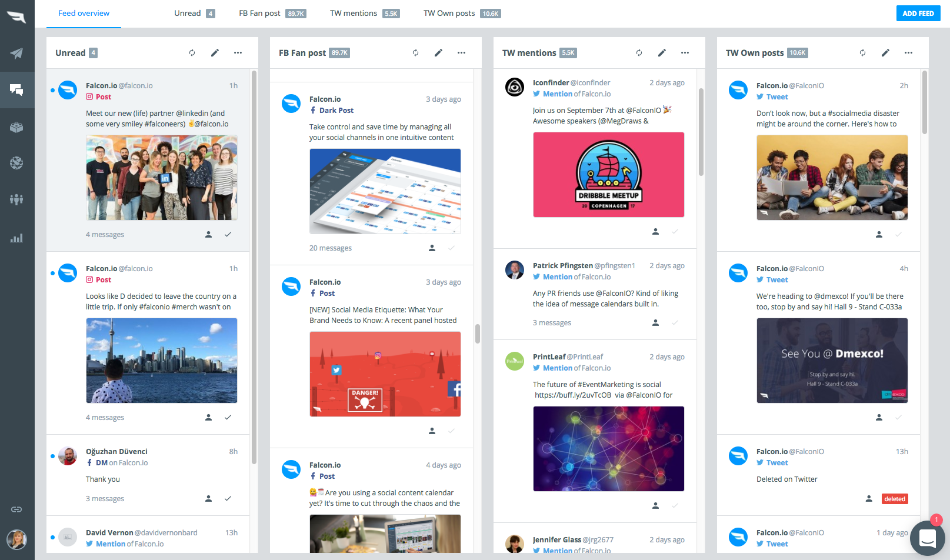
Task: Mark 'Take control and save time' post done
Action: coord(451,248)
